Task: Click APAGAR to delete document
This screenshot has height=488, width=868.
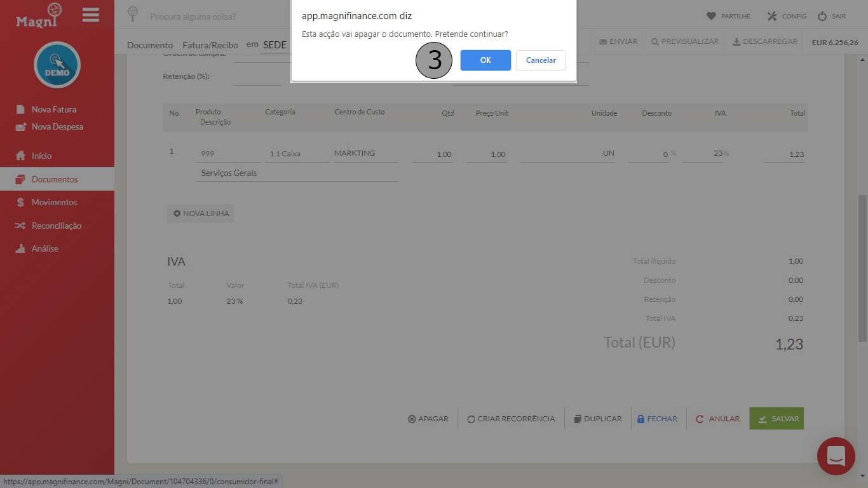Action: point(428,419)
